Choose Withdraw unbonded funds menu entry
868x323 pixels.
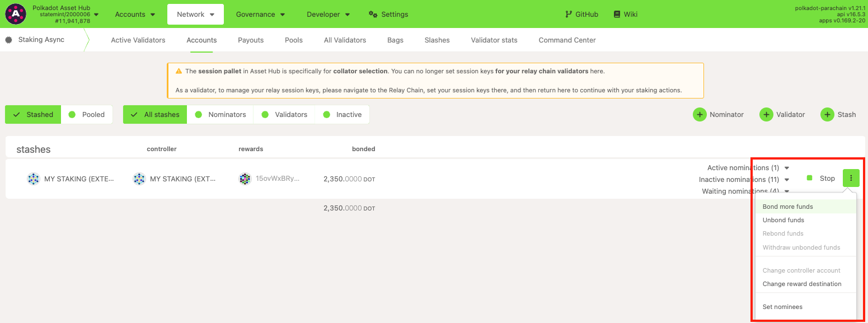click(x=806, y=247)
